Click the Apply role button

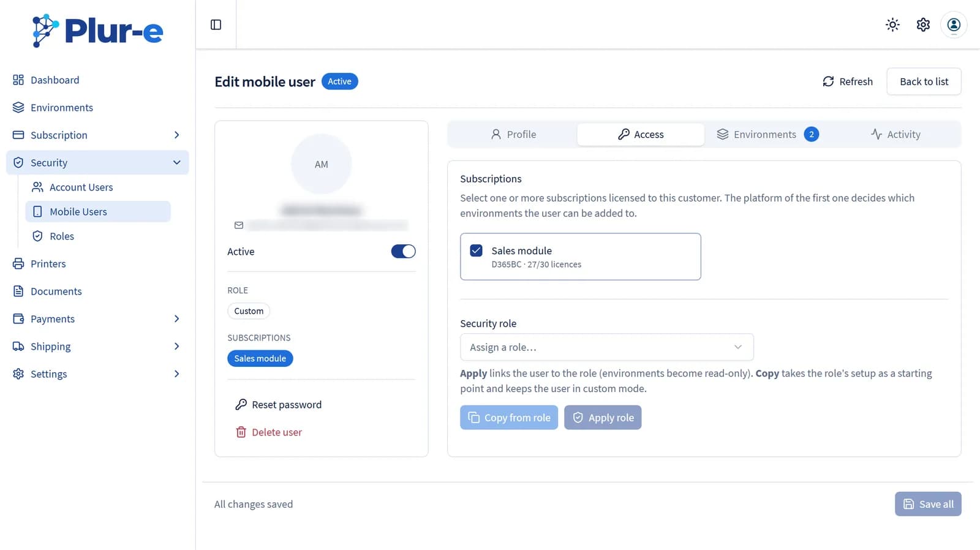click(x=603, y=418)
